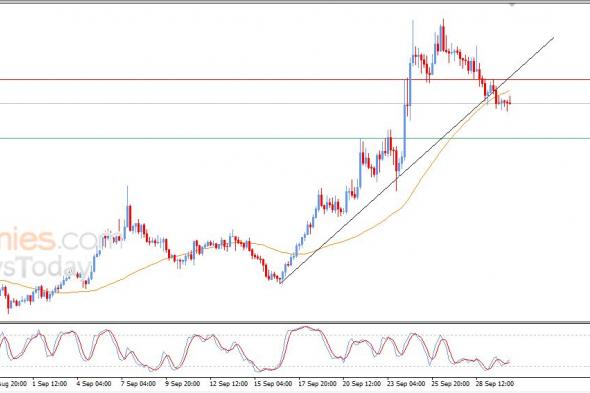Click the '7 Sep 04:00' time axis label

pyautogui.click(x=138, y=384)
